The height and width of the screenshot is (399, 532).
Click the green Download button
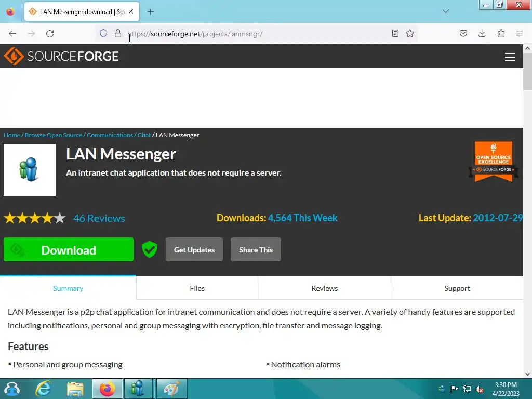[x=69, y=249]
